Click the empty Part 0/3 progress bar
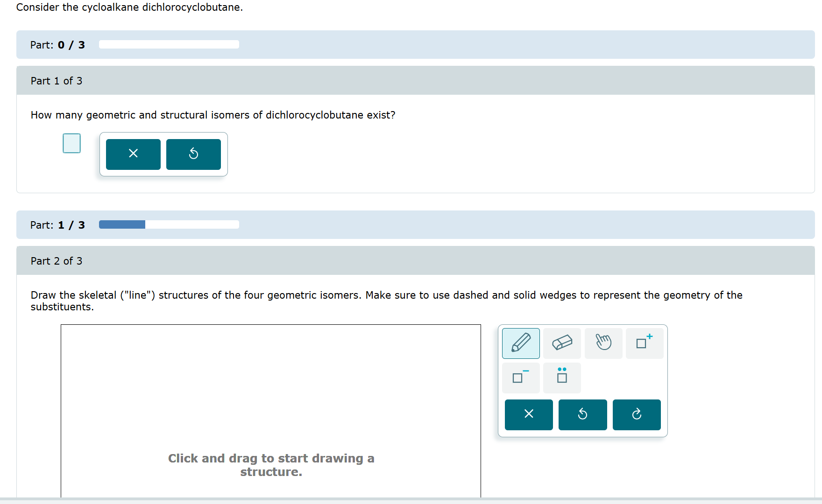The image size is (822, 504). click(x=168, y=44)
